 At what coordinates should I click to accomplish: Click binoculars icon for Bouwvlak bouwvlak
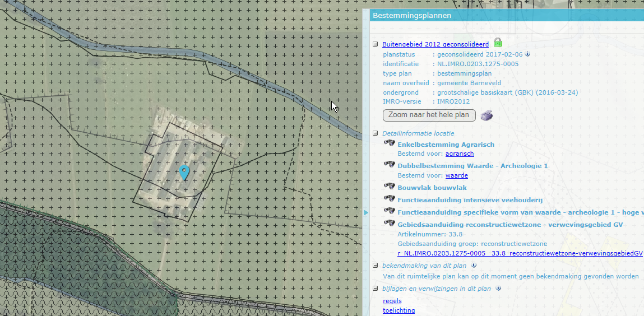click(x=389, y=187)
